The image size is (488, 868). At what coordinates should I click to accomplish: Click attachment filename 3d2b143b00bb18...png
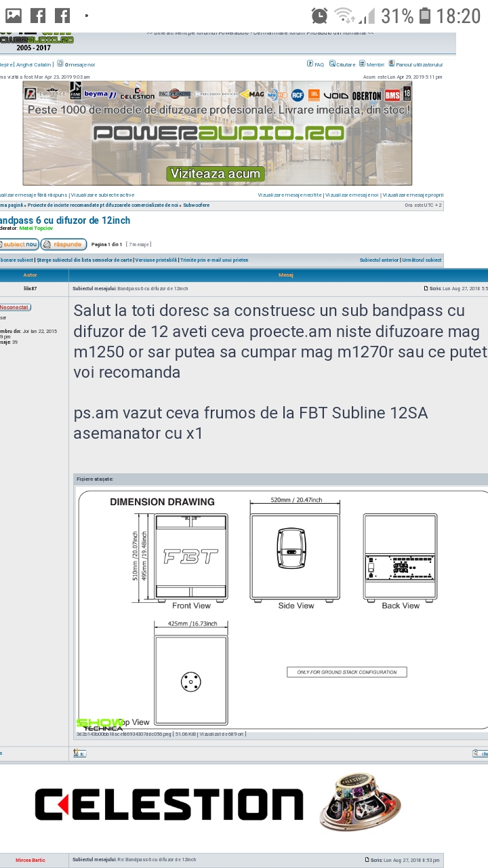click(124, 734)
